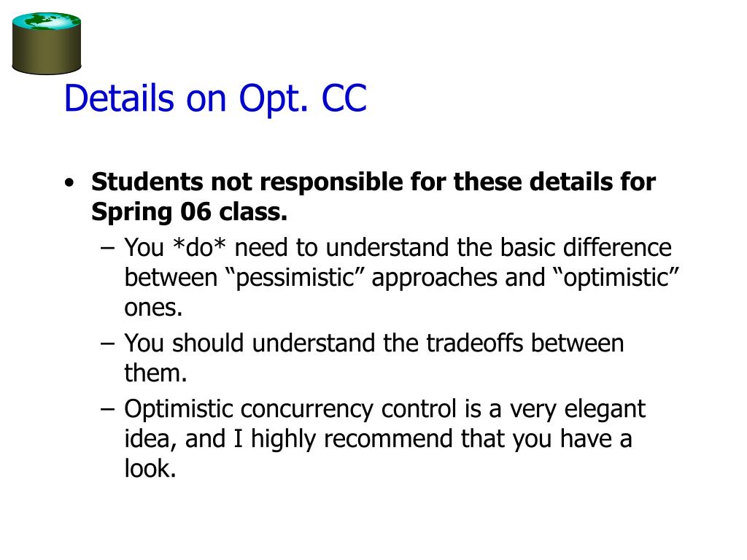Click the text Spring 06 class
Viewport: 747px width, 560px height.
pyautogui.click(x=189, y=212)
